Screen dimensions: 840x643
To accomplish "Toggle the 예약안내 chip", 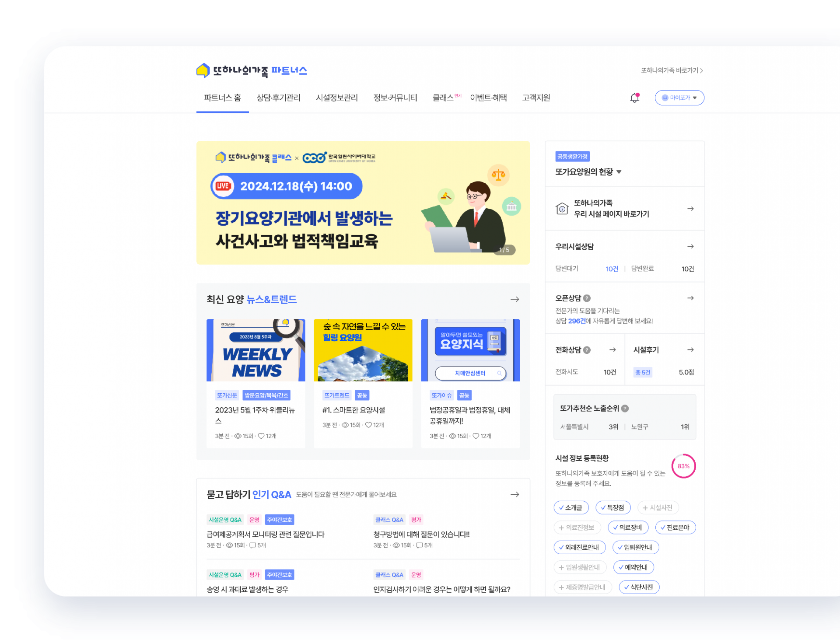I will coord(633,567).
